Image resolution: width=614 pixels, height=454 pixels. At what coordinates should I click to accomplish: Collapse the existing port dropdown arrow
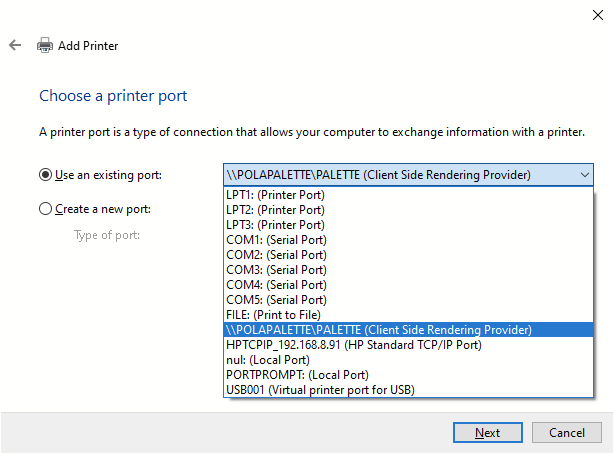point(583,175)
